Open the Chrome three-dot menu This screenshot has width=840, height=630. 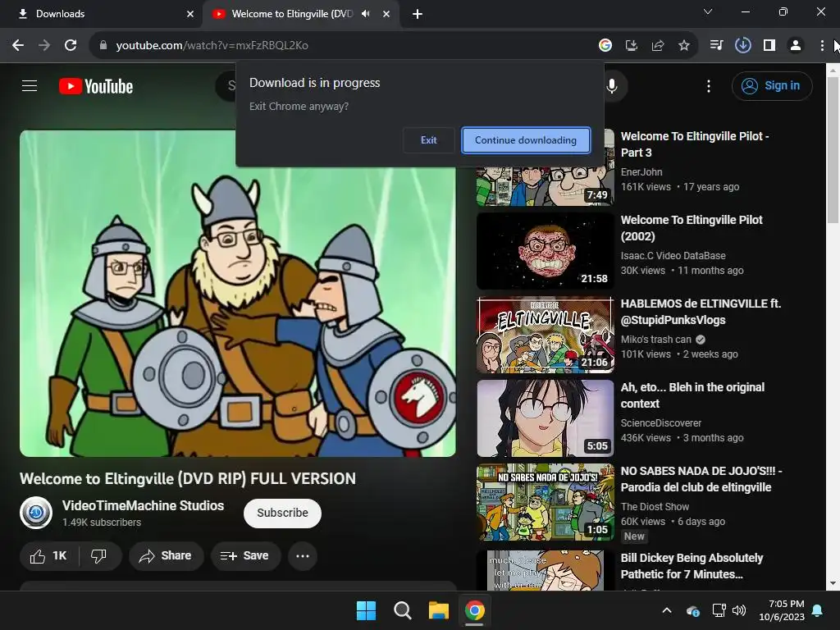[822, 46]
